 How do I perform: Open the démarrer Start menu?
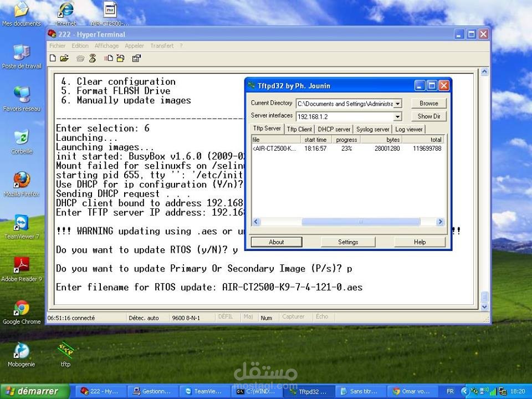(x=34, y=391)
